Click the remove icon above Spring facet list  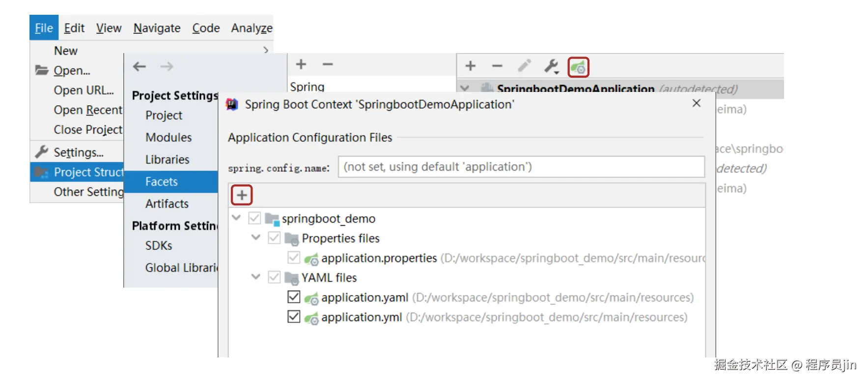(x=328, y=64)
